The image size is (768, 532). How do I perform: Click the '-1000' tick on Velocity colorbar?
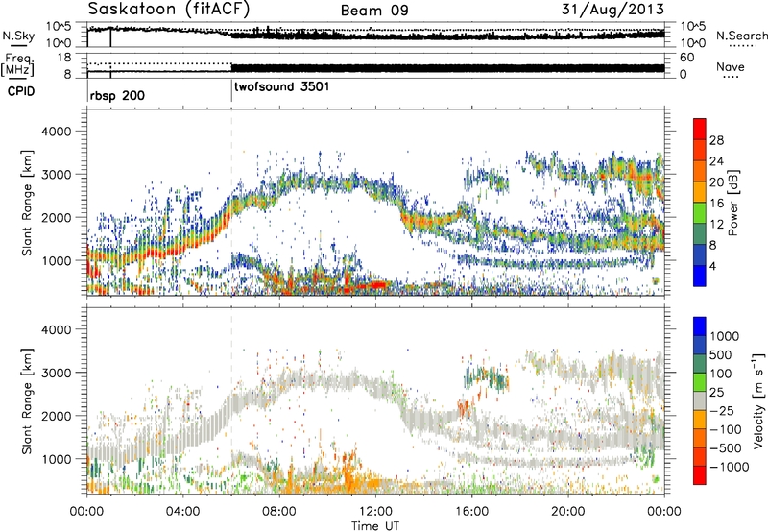click(x=729, y=467)
